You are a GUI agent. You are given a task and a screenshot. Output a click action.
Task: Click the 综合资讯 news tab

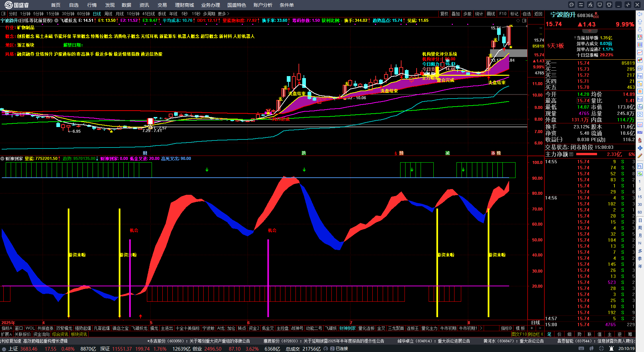[60, 334]
